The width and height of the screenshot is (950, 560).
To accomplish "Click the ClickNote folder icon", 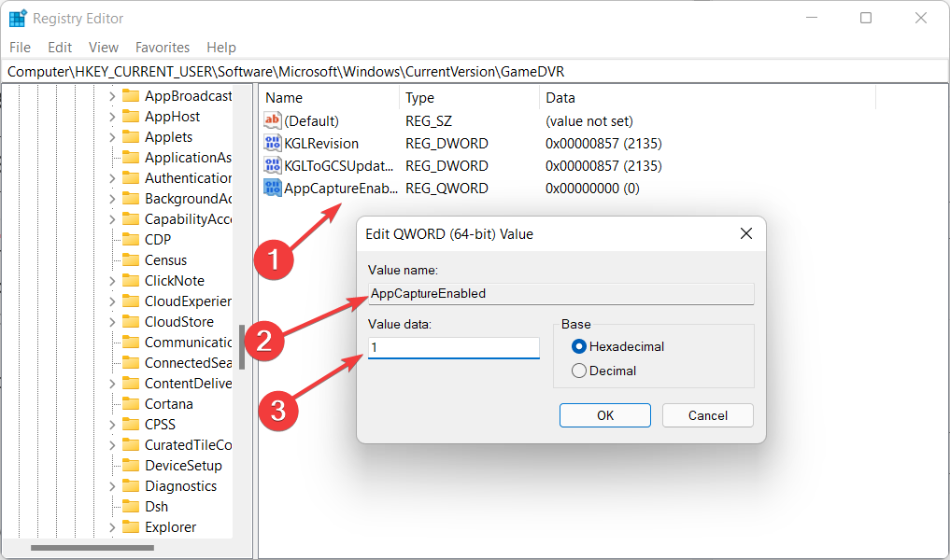I will coord(131,281).
